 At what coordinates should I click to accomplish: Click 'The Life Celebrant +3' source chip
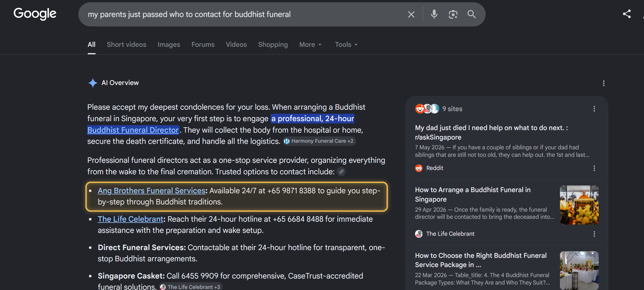point(191,287)
